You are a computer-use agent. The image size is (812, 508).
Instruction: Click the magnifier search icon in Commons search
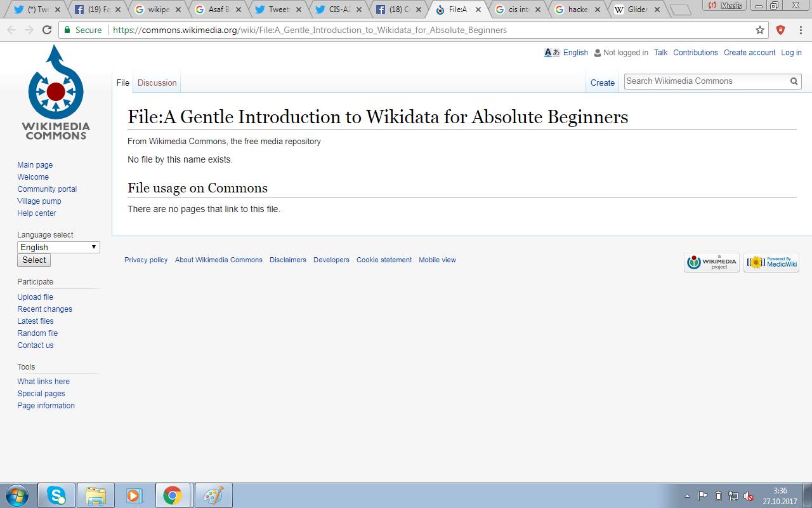click(x=794, y=81)
